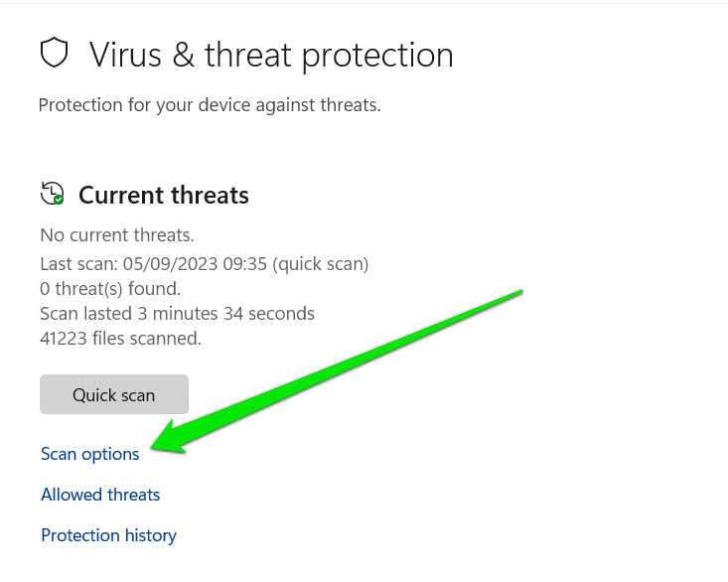
Task: Open Scan options
Action: click(89, 454)
